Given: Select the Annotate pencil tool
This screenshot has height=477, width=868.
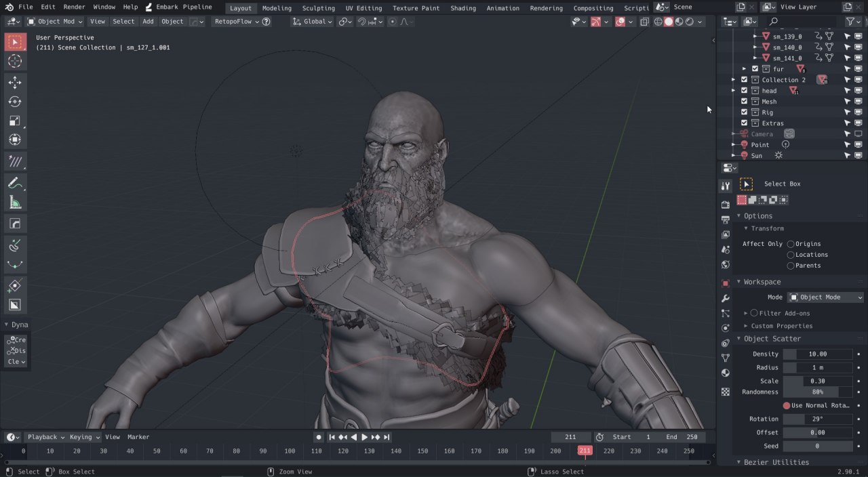Looking at the screenshot, I should pyautogui.click(x=15, y=183).
